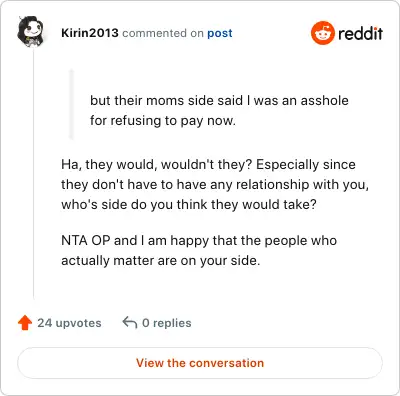Click the "reddit" wordmark text
400x396 pixels.
pyautogui.click(x=360, y=33)
